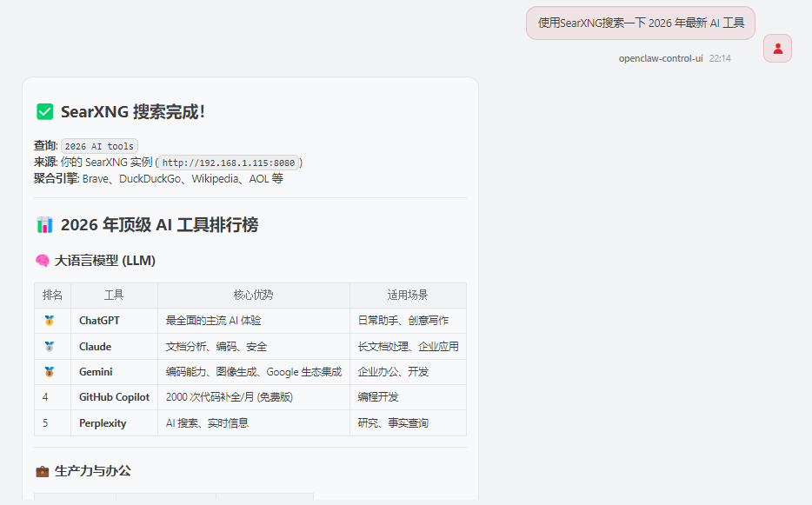The width and height of the screenshot is (812, 505).
Task: Click the 排名 column header
Action: [52, 296]
